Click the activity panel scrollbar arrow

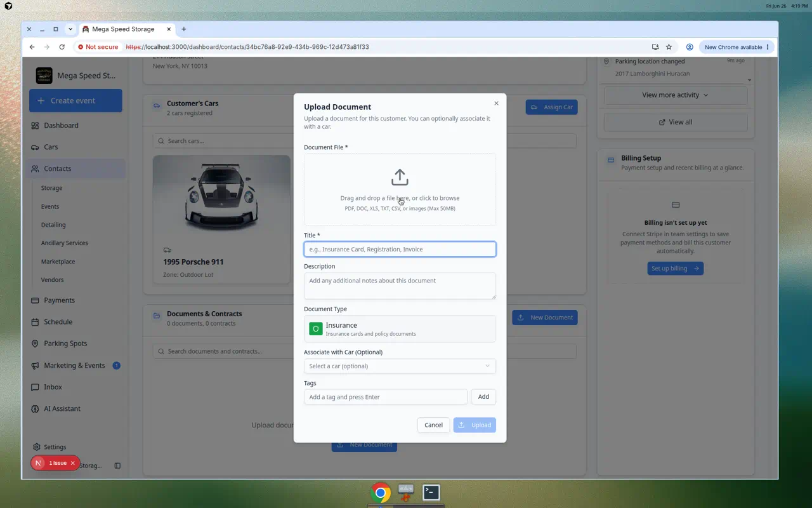pos(750,80)
